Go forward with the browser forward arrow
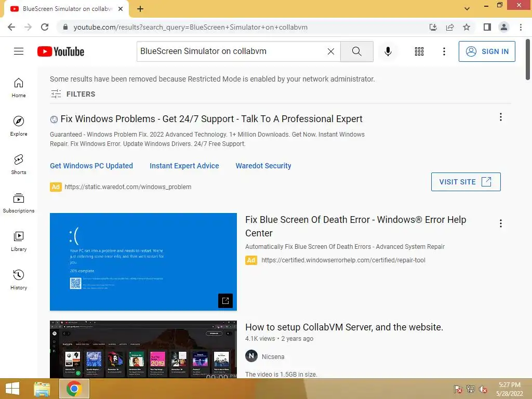532x399 pixels. pos(28,27)
